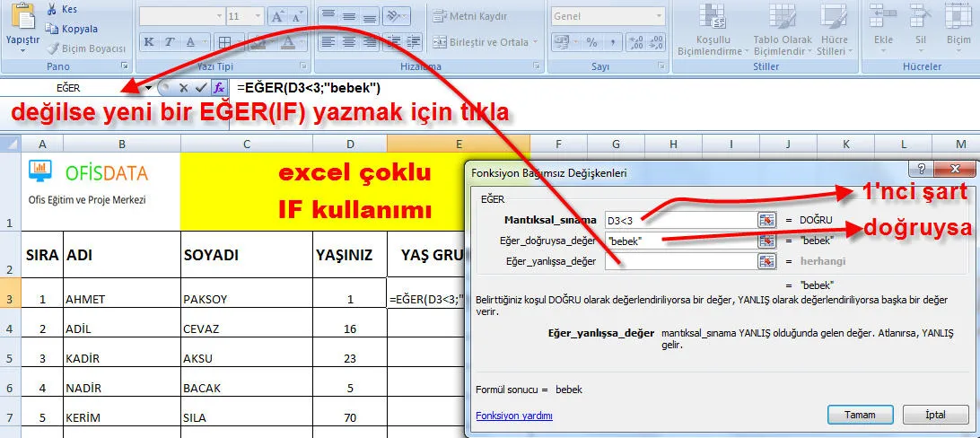Viewport: 980px width, 438px height.
Task: Click the percent style icon
Action: [591, 42]
